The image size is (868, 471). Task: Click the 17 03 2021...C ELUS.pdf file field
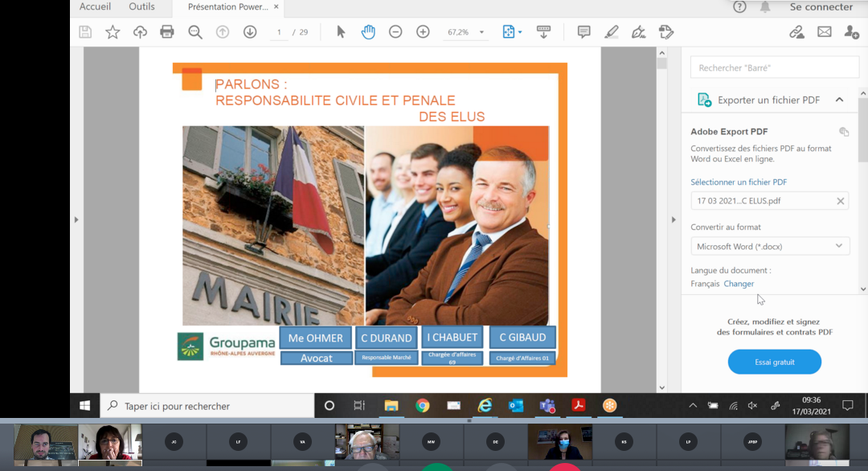point(769,201)
